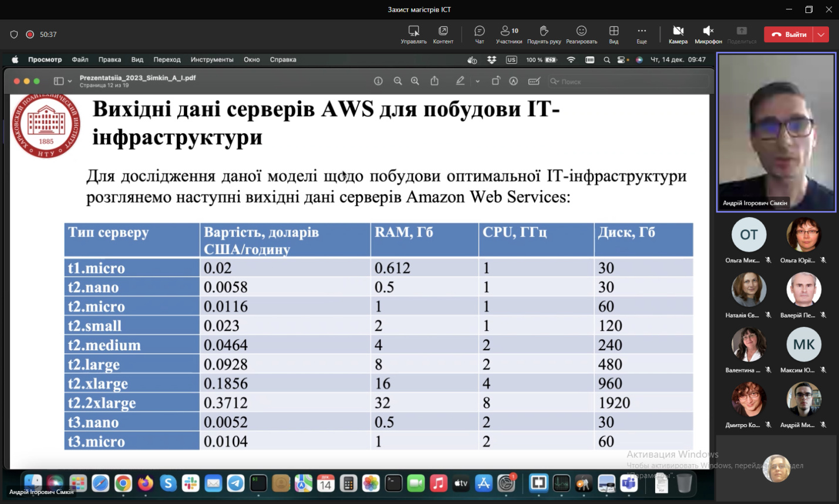Click the Wi-Fi status icon
Image resolution: width=839 pixels, height=504 pixels.
[x=571, y=59]
